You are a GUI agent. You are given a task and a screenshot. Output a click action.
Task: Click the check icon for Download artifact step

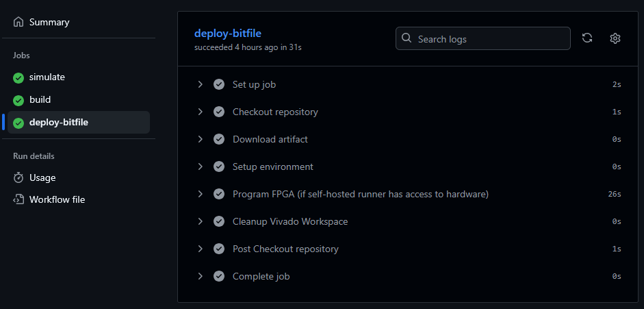pyautogui.click(x=219, y=139)
